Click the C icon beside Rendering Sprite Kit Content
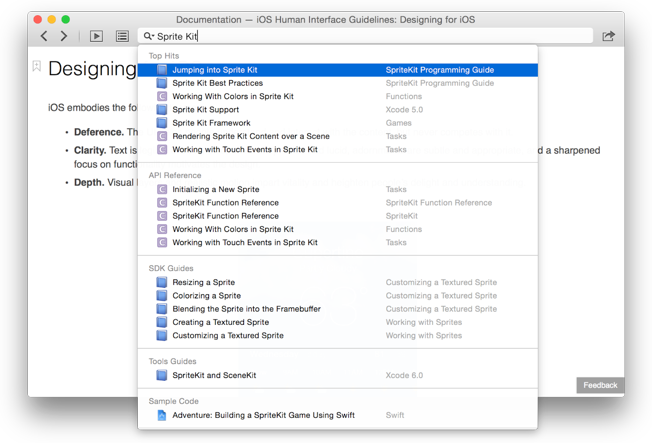Image resolution: width=652 pixels, height=443 pixels. point(162,136)
